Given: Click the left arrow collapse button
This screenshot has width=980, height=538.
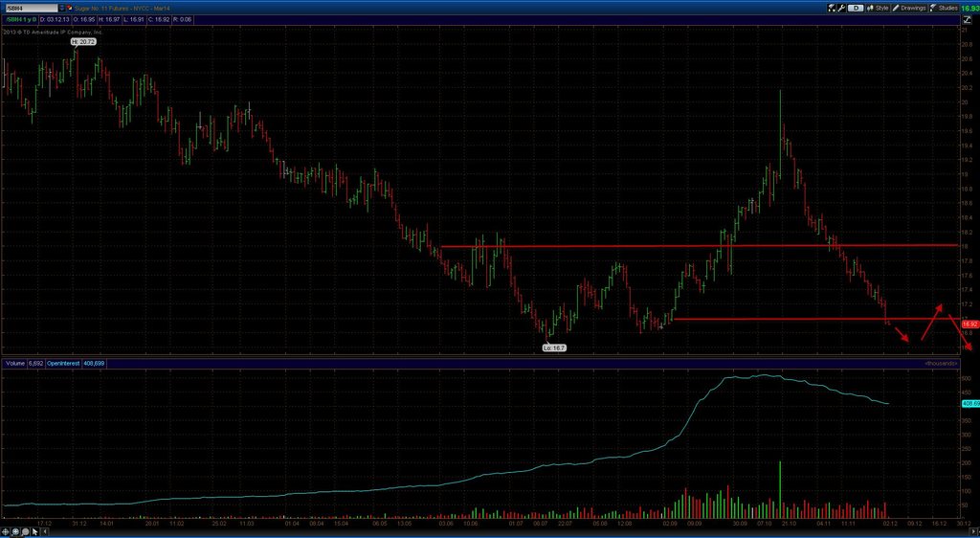Looking at the screenshot, I should click(x=44, y=531).
